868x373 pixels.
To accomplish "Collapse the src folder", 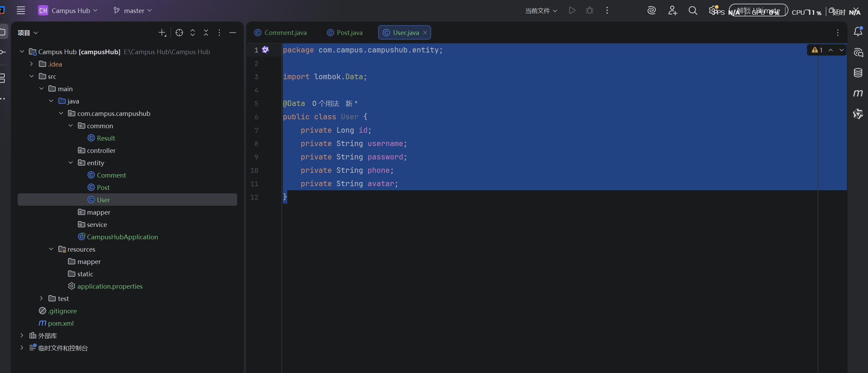I will [x=32, y=76].
